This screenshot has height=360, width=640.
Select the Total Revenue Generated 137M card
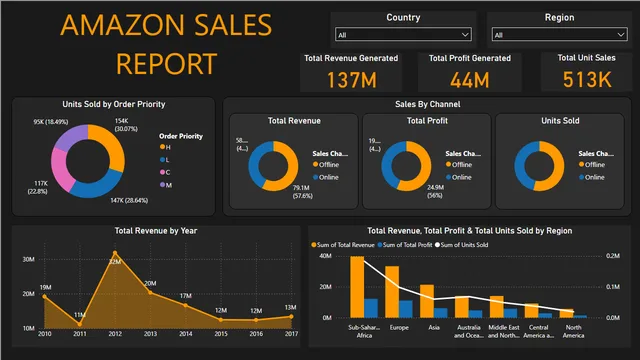[351, 72]
